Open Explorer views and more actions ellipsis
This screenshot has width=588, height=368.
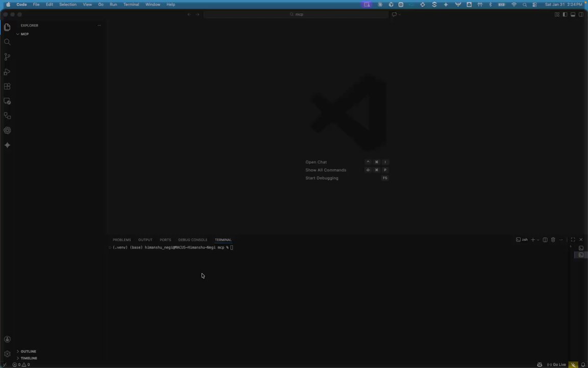[x=99, y=26]
